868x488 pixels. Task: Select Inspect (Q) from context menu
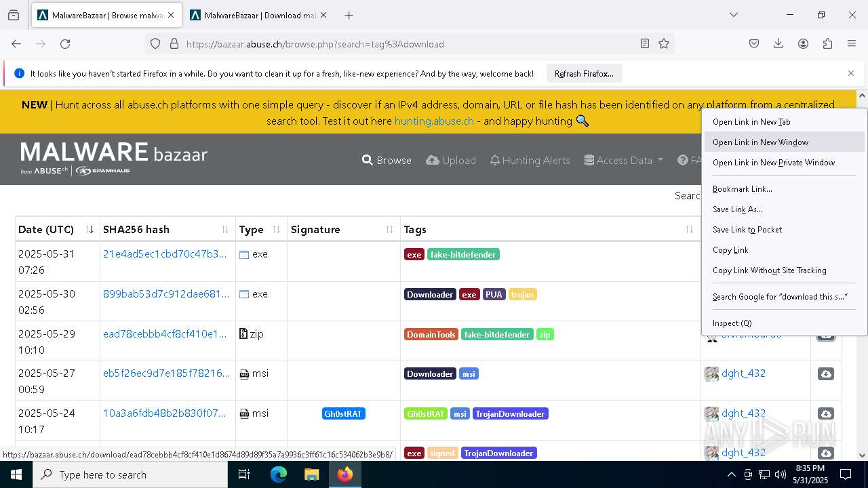point(785,323)
